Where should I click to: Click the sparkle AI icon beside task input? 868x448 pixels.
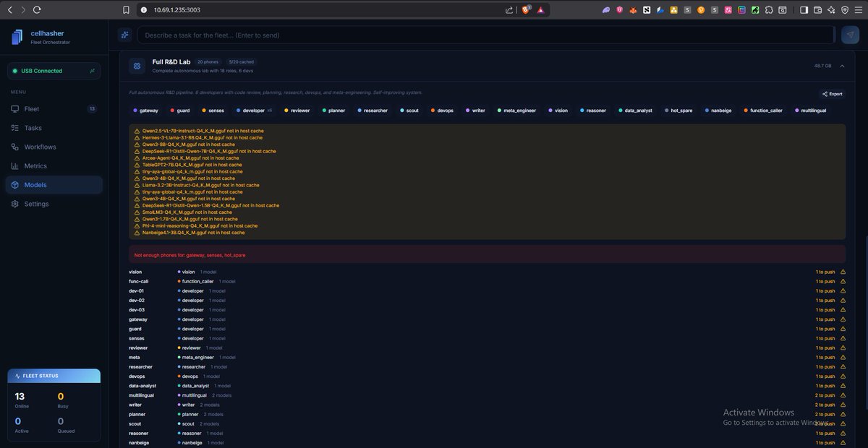tap(125, 35)
